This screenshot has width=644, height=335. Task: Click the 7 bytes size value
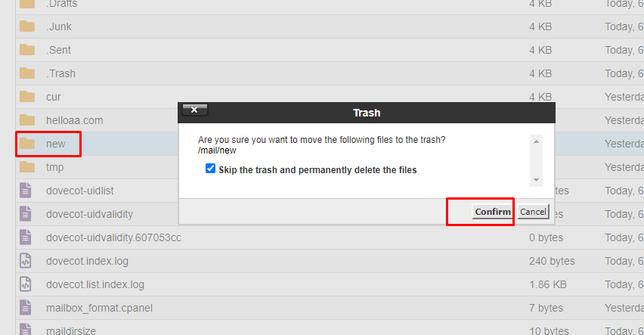546,308
